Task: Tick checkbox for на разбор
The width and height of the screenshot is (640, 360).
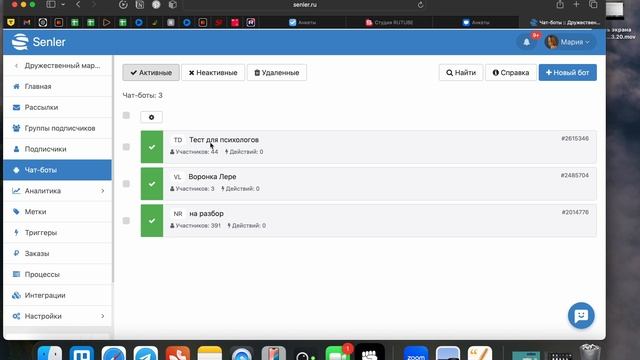Action: pos(126,221)
